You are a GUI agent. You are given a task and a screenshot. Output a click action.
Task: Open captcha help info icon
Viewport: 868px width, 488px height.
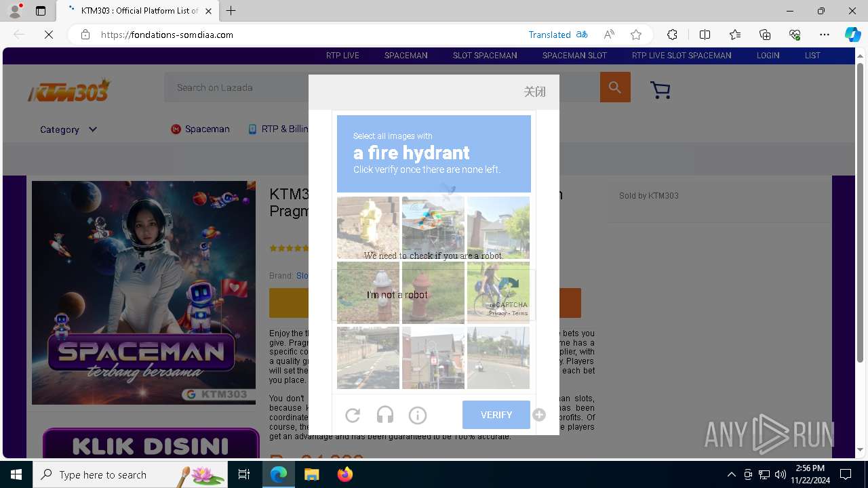[418, 415]
